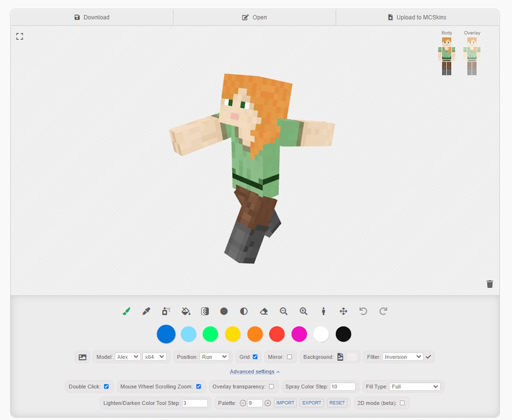Open the Filter dropdown showing Inversion
Viewport: 512px width, 420px height.
[x=403, y=357]
